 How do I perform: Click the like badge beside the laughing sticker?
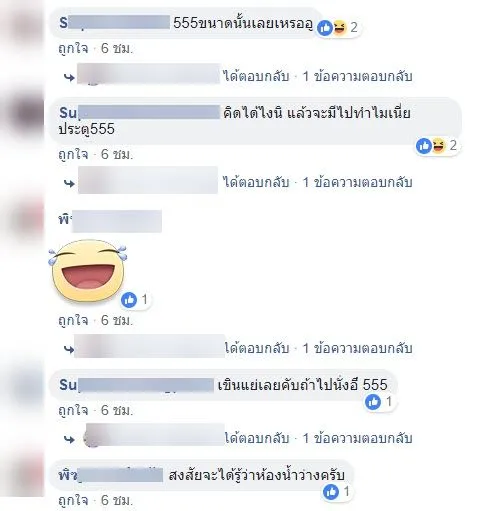[x=129, y=300]
